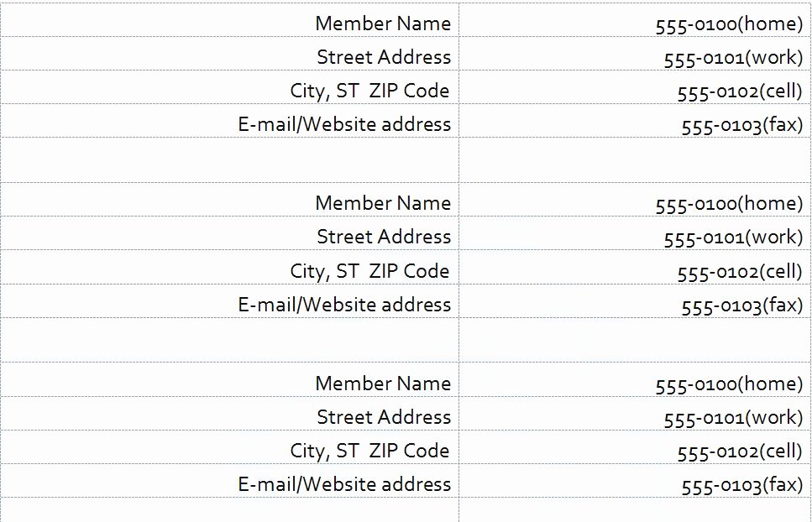812x522 pixels.
Task: Select 555-0102(cell) in the second contact block
Action: (740, 272)
